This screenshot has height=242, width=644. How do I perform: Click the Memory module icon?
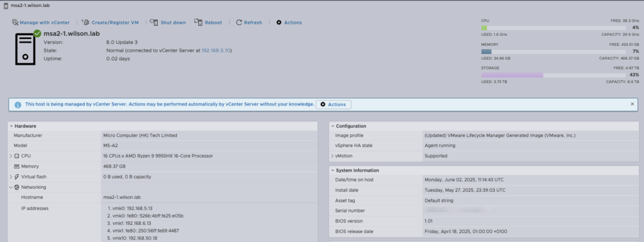(x=17, y=167)
